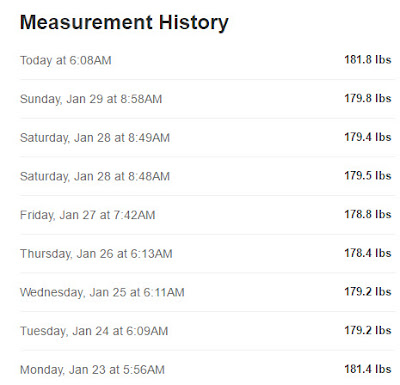
Task: Select the Sunday, Jan 29 at 8:58AM entry
Action: pyautogui.click(x=207, y=99)
